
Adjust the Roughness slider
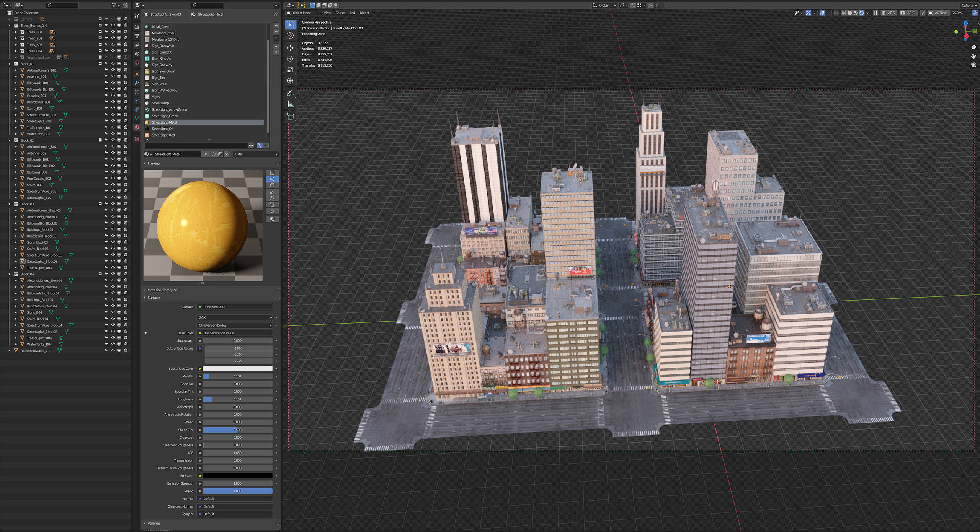coord(237,399)
